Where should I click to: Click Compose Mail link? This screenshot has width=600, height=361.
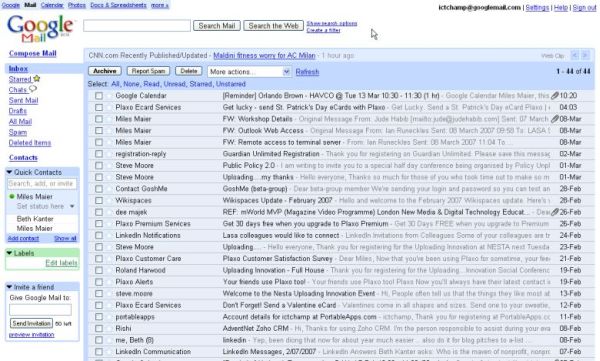tap(33, 53)
